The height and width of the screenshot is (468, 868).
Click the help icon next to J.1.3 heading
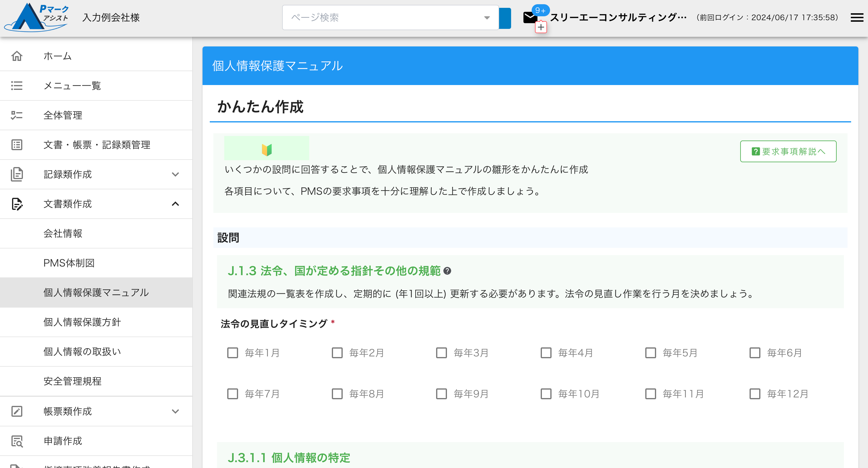pyautogui.click(x=448, y=271)
